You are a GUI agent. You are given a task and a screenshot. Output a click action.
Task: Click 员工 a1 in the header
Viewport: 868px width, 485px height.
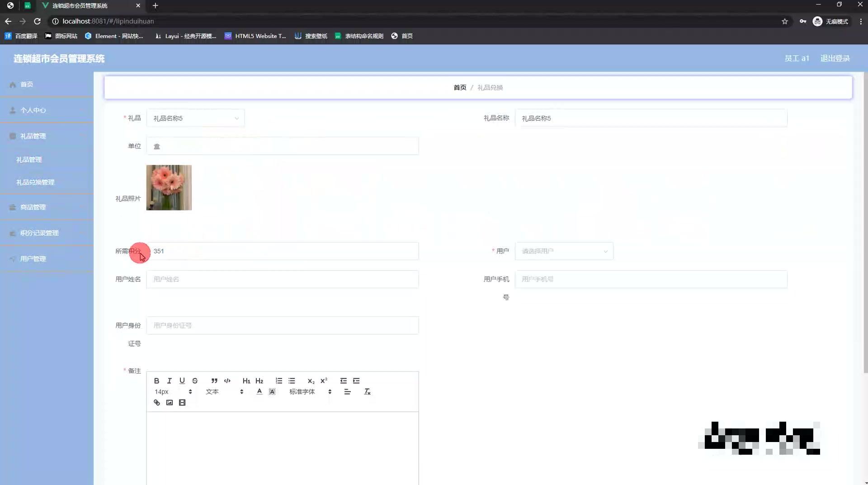(797, 58)
